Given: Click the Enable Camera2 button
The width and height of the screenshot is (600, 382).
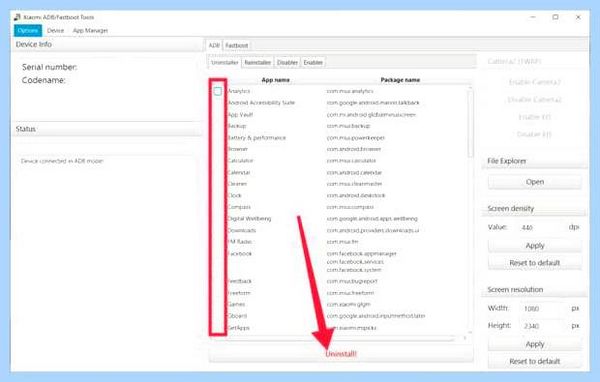Looking at the screenshot, I should [x=535, y=82].
